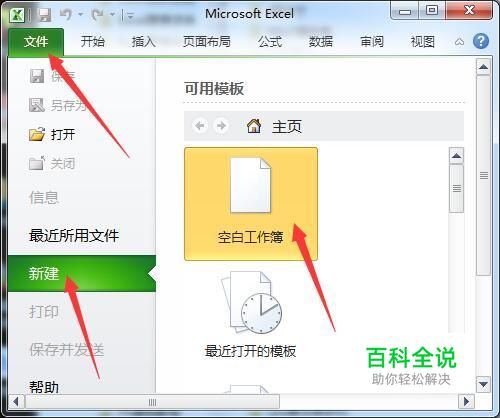
Task: Expand the Redo history dropdown arrow
Action: (113, 15)
